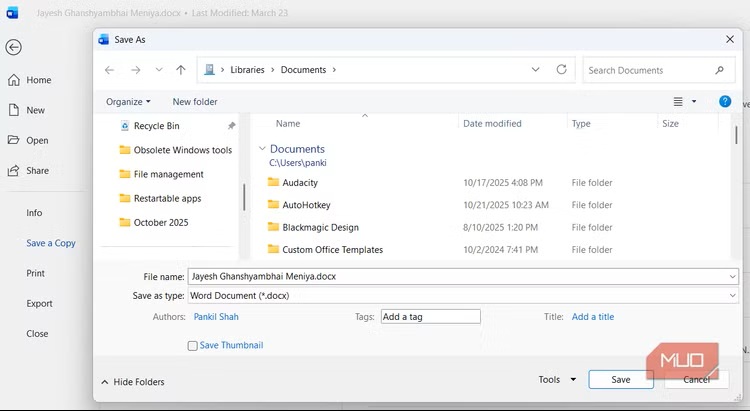
Task: Click the New folder button
Action: coord(195,102)
